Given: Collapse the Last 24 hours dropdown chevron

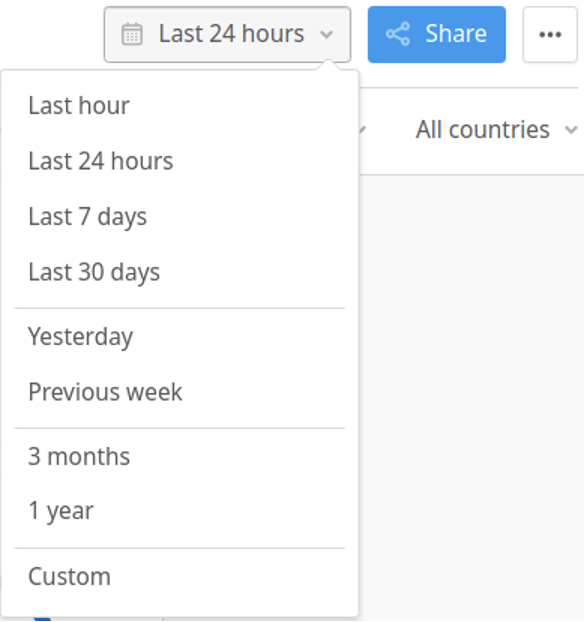Looking at the screenshot, I should (x=327, y=35).
